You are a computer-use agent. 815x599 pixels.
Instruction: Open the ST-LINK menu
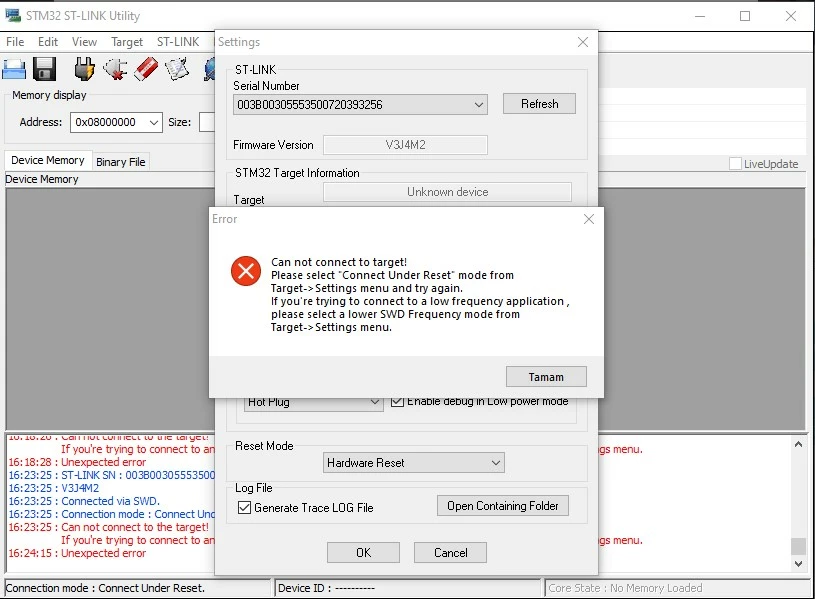pyautogui.click(x=178, y=42)
